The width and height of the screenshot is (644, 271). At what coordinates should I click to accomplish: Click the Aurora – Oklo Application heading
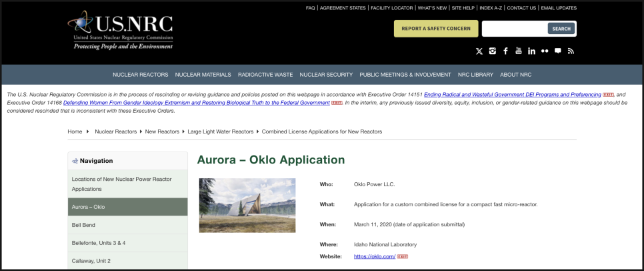tap(271, 160)
